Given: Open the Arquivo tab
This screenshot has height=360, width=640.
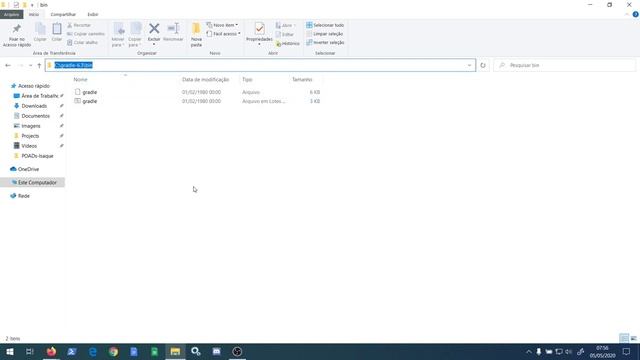Looking at the screenshot, I should [x=11, y=14].
